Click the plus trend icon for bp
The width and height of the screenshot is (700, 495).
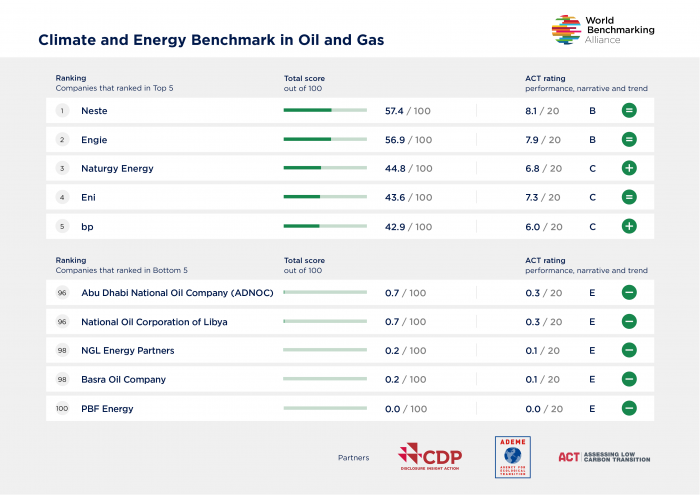click(x=629, y=227)
